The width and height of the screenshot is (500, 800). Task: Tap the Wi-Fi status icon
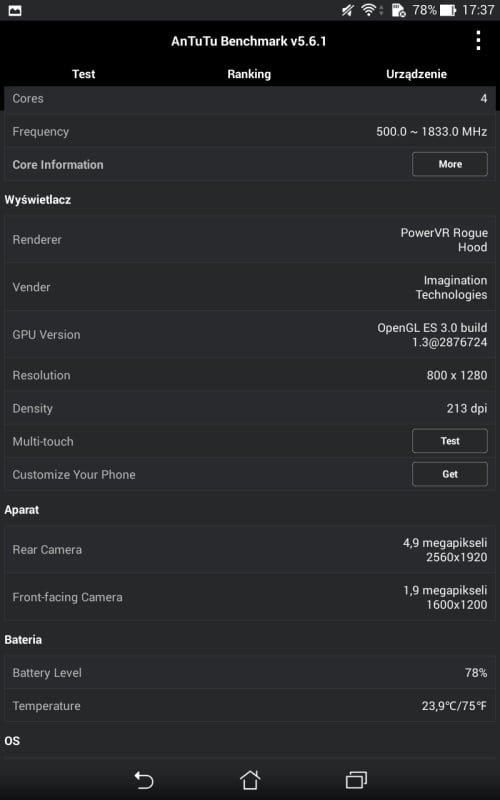(x=370, y=10)
